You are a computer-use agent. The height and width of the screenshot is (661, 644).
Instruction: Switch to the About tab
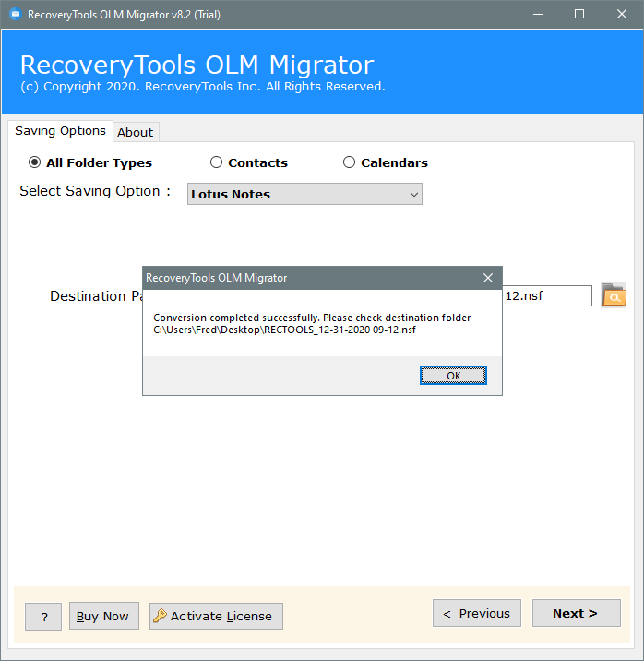[x=136, y=132]
